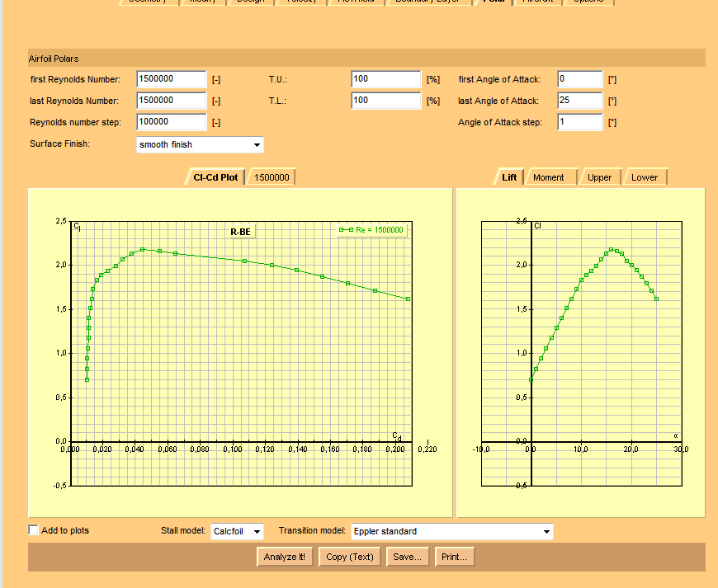Viewport: 718px width, 588px height.
Task: Switch to the Lift tab
Action: 509,177
